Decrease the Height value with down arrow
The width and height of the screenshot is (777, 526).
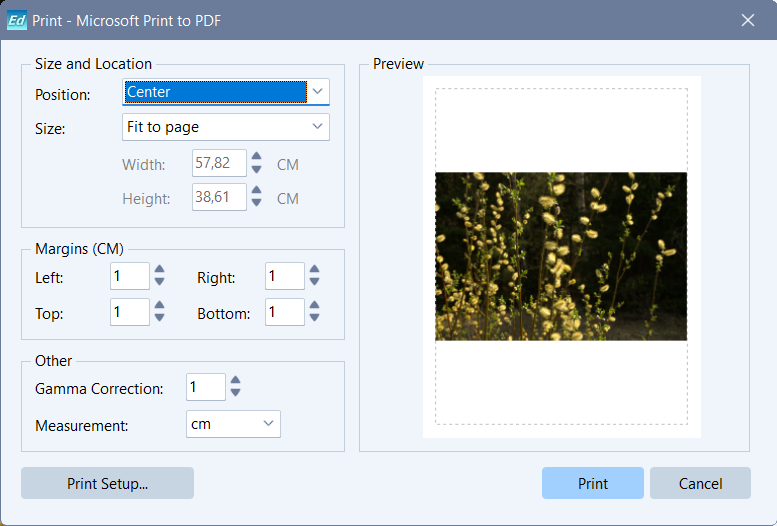click(257, 203)
